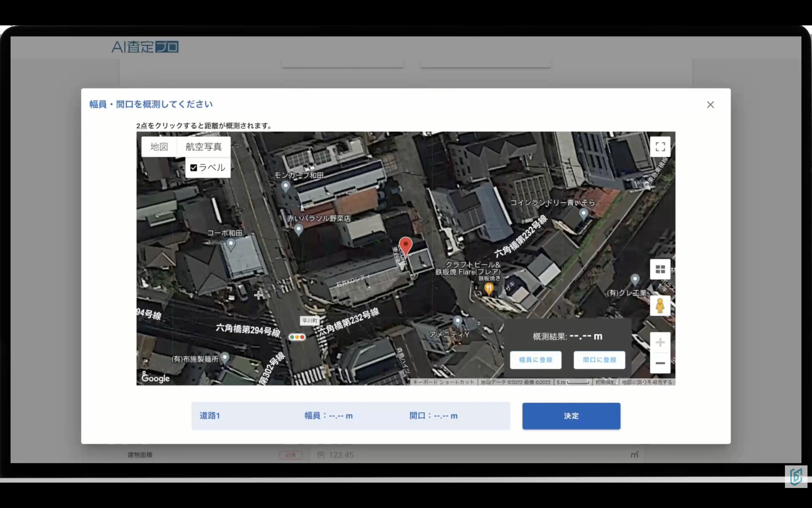Confirm with the 決定 button
Screen dimensions: 812x508
pos(571,416)
